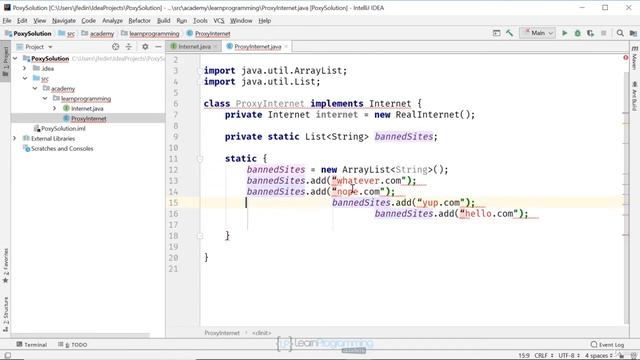This screenshot has width=640, height=360.
Task: Open the Help menu
Action: coord(264,20)
